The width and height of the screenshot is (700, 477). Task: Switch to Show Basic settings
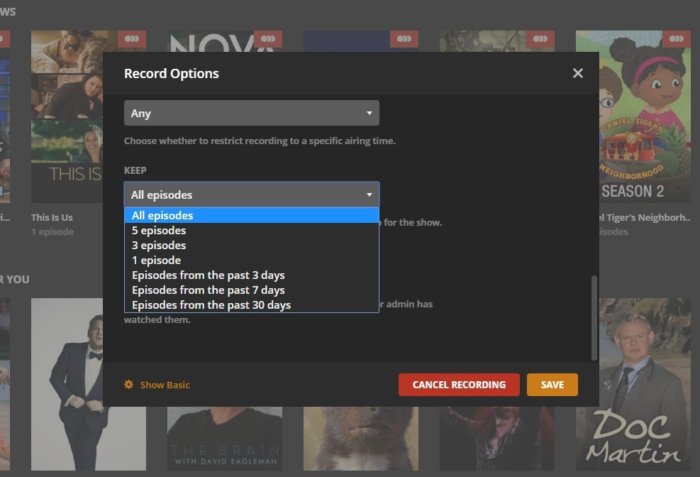click(x=164, y=385)
